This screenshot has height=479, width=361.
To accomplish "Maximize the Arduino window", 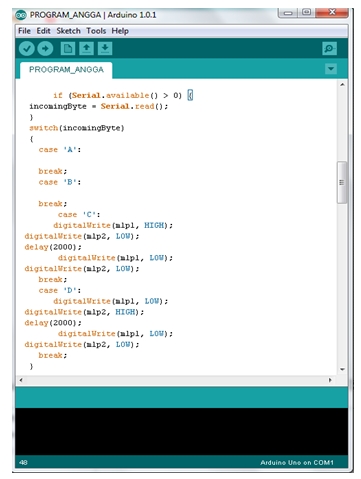I will 307,13.
